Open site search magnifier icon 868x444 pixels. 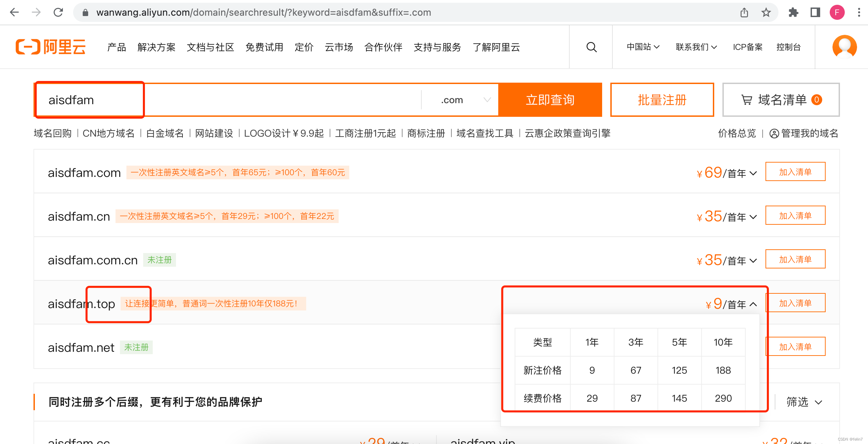pyautogui.click(x=592, y=47)
